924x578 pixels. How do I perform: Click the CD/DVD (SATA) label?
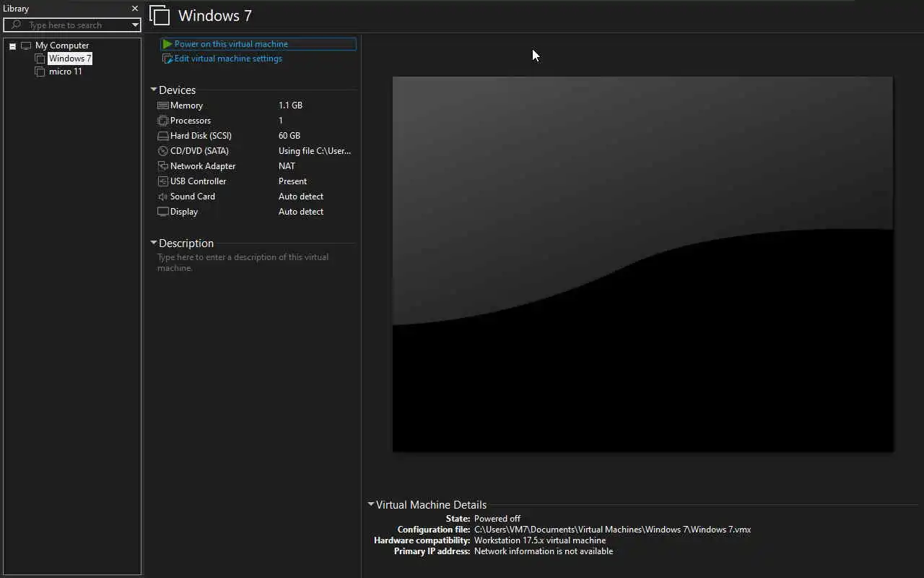[x=199, y=151]
